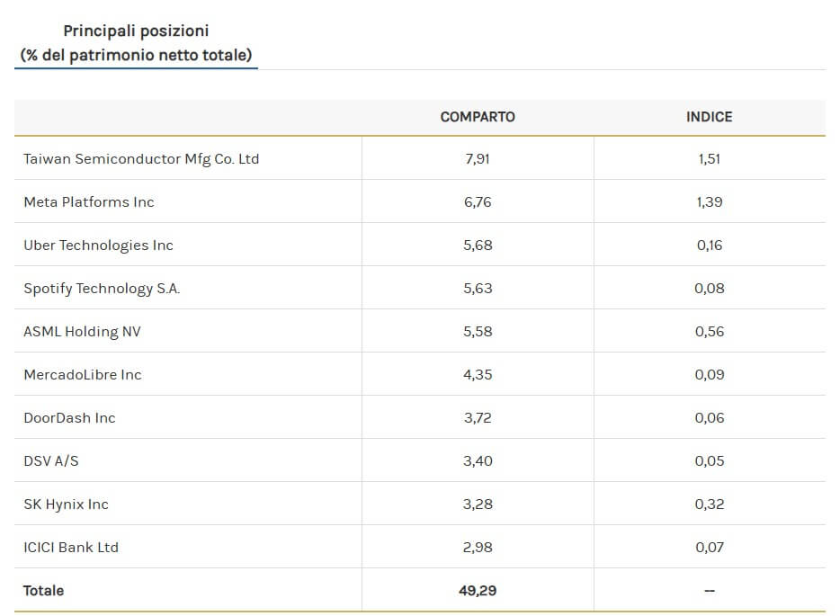Click the Uber Technologies Inc row label
Viewport: 840px width, 616px height.
[99, 245]
